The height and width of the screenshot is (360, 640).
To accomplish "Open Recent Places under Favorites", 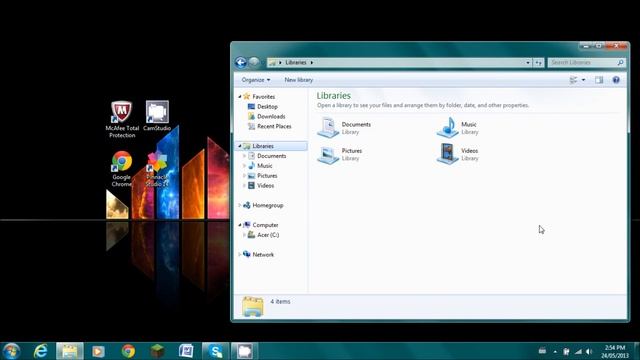I will pyautogui.click(x=274, y=127).
